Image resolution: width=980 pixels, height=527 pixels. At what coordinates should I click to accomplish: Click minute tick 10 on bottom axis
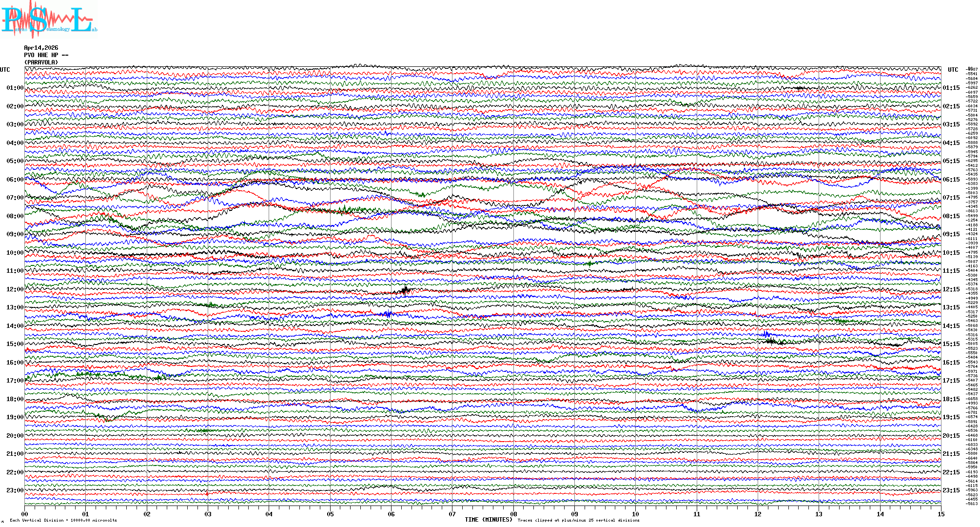[635, 514]
